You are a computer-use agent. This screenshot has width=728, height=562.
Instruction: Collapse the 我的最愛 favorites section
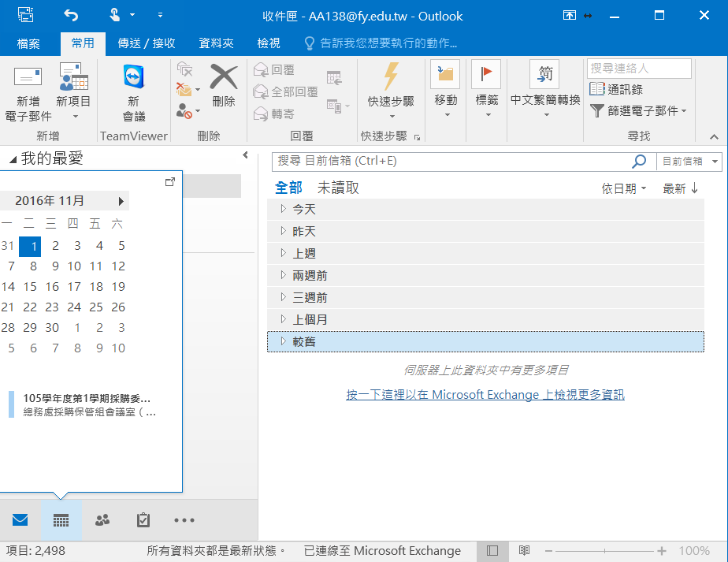click(x=13, y=160)
